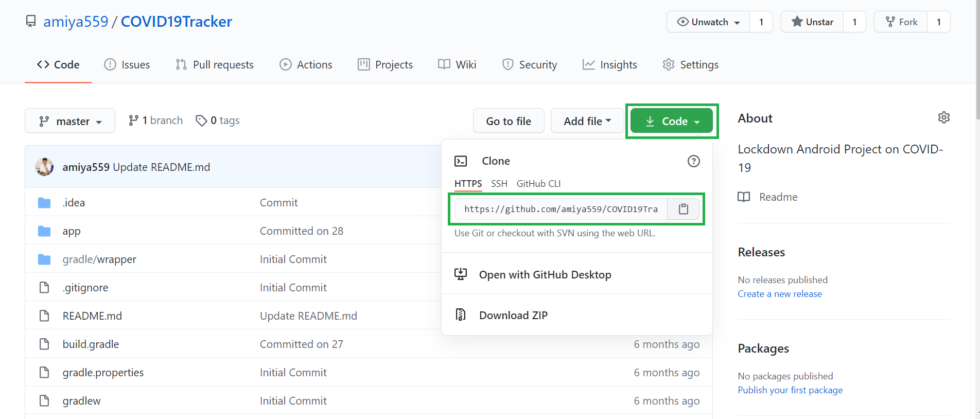Screen dimensions: 980x419
Task: Click the tag icon beside 0 tags
Action: [201, 120]
